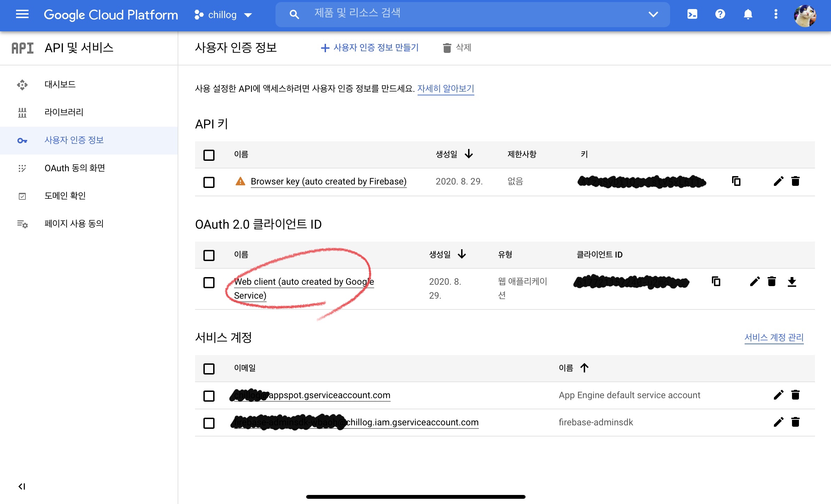Expand the search bar dropdown arrow
This screenshot has height=504, width=831.
point(653,14)
